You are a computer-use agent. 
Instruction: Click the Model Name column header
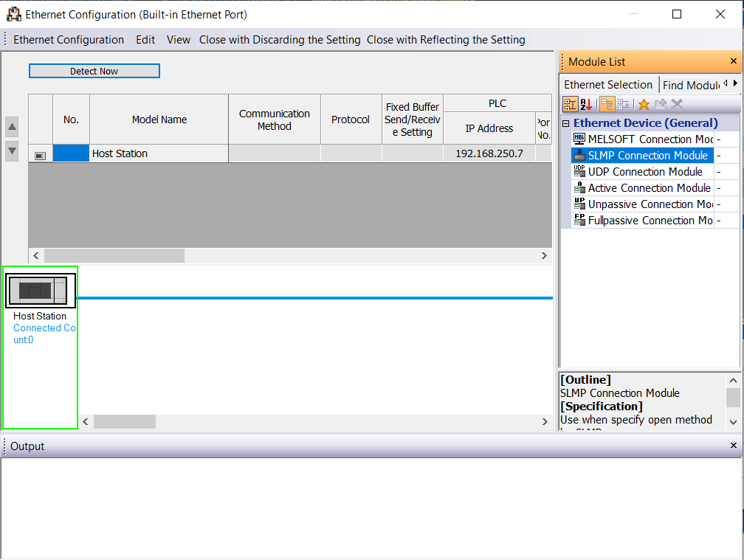pyautogui.click(x=159, y=120)
